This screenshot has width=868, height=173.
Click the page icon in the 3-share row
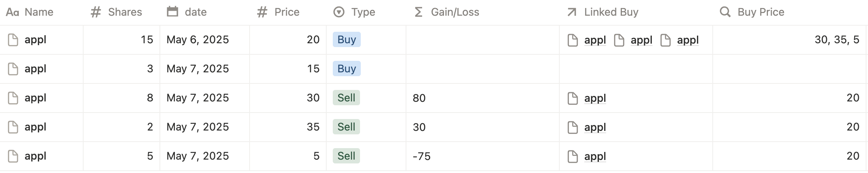(13, 69)
